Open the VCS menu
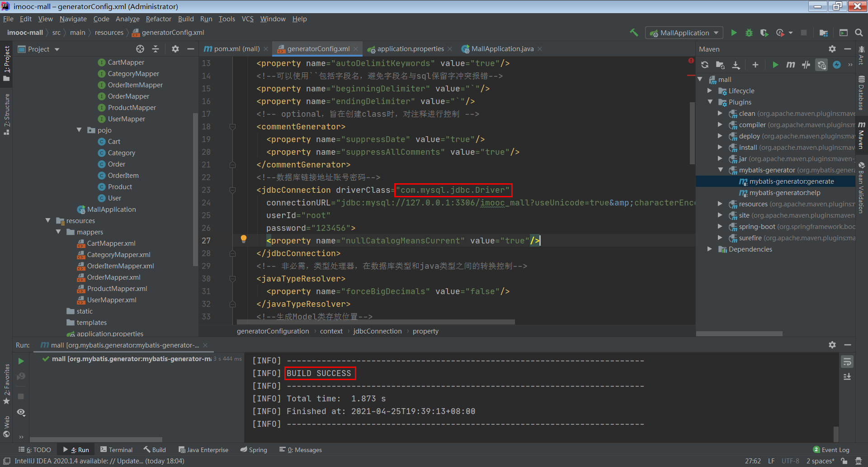The image size is (868, 467). tap(247, 19)
